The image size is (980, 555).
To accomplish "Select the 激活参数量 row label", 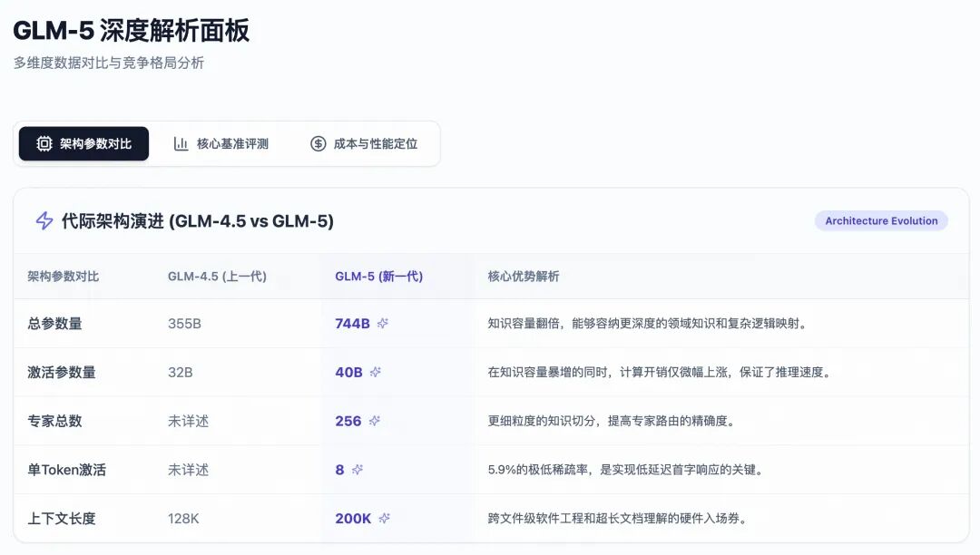I will [x=62, y=372].
